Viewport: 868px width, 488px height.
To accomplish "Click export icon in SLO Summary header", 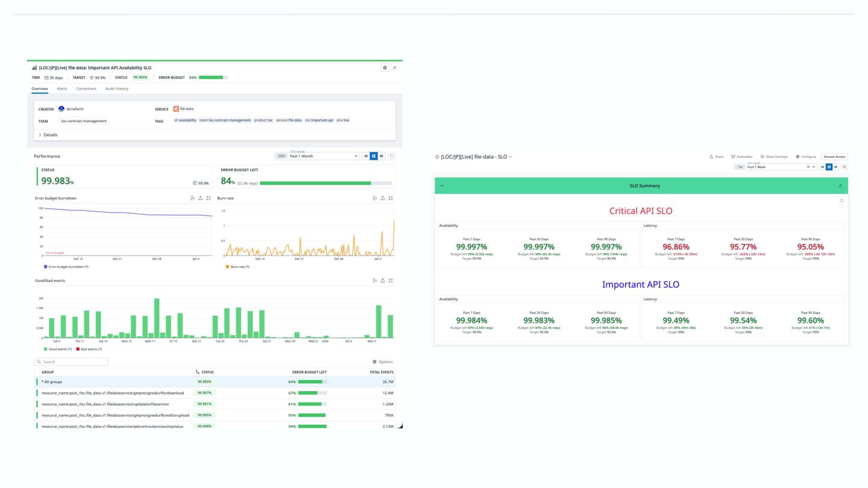I will pyautogui.click(x=841, y=186).
